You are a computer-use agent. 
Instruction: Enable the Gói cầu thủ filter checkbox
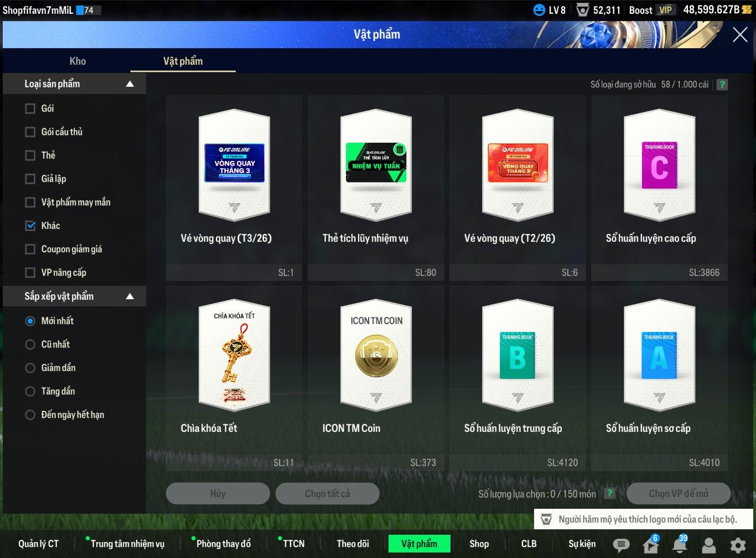coord(30,132)
